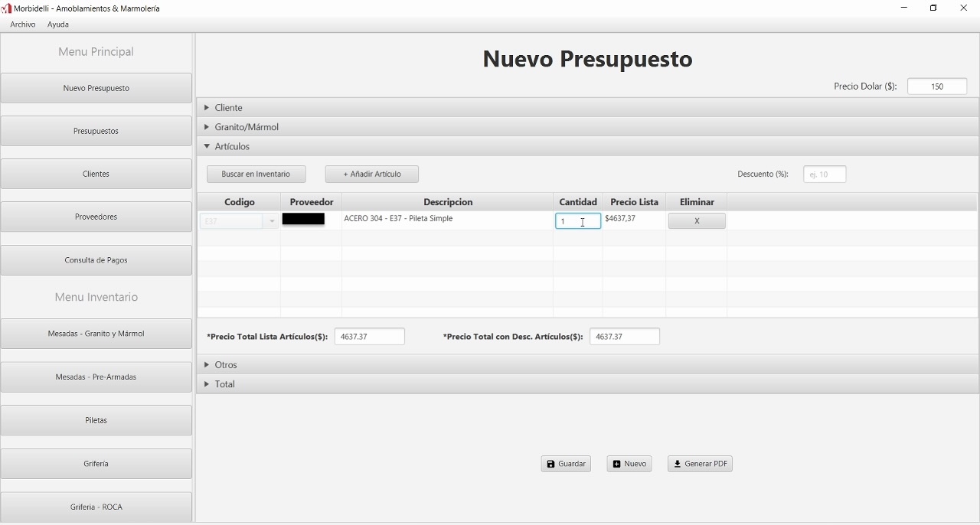Open the Archivo menu

pyautogui.click(x=23, y=24)
